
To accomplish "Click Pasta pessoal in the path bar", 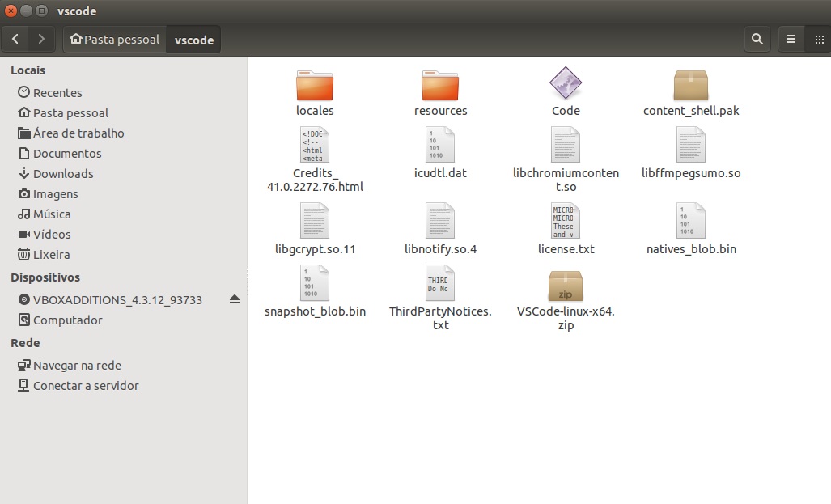I will click(115, 40).
